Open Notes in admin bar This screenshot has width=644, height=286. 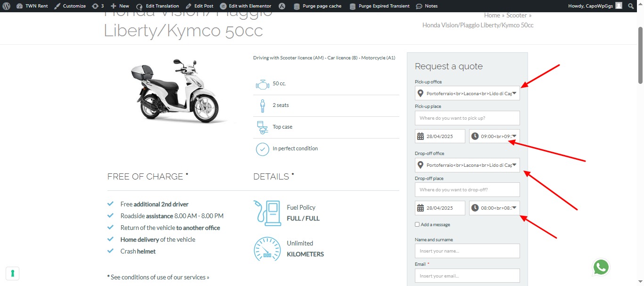tap(427, 6)
